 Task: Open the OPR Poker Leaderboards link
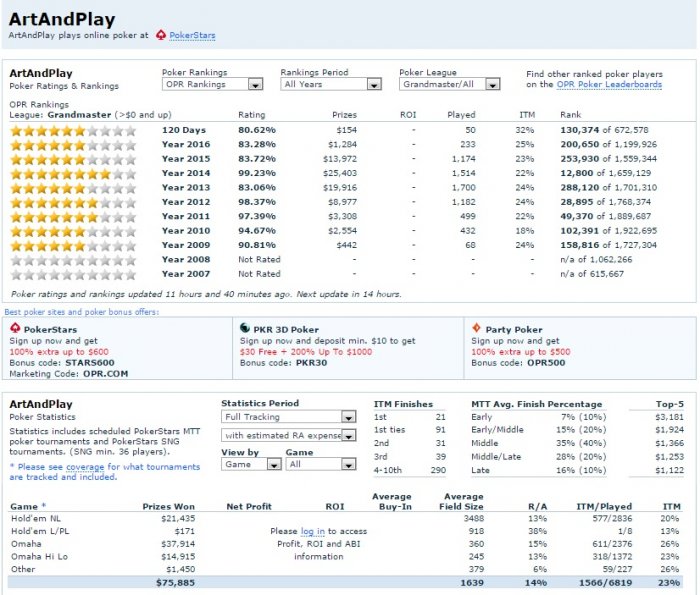point(608,85)
